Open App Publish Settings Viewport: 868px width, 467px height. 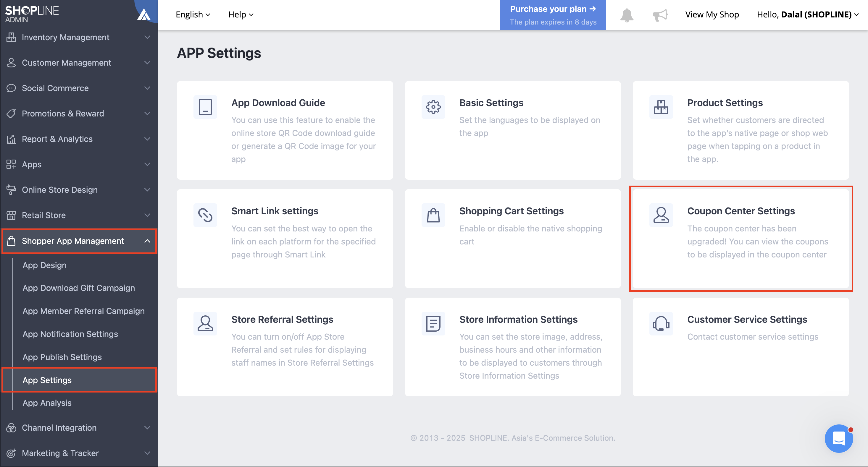(x=62, y=357)
